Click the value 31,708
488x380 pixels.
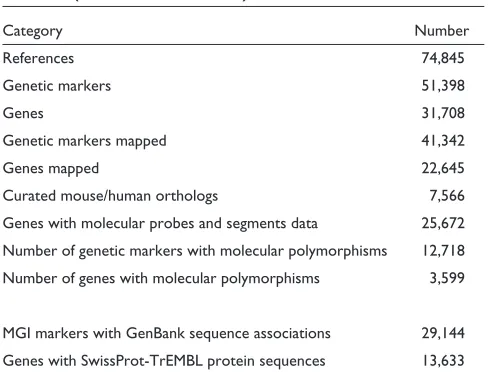[443, 113]
